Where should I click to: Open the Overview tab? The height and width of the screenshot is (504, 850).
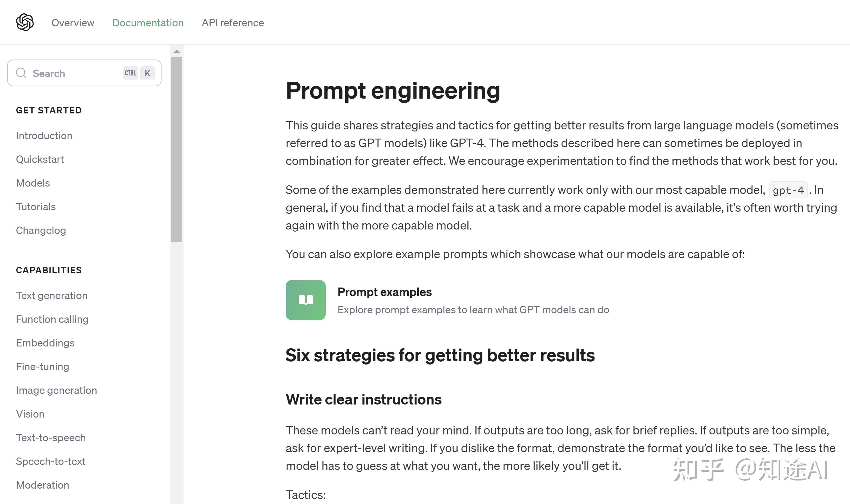(73, 23)
